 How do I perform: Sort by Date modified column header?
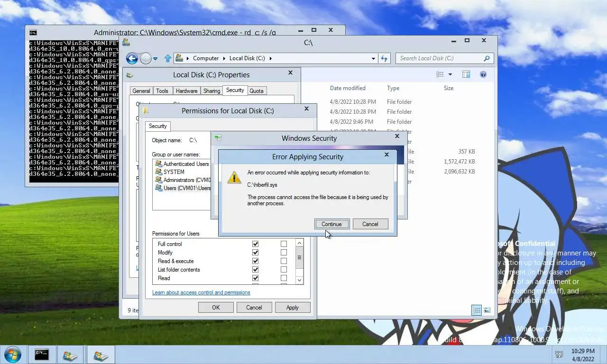click(x=348, y=88)
